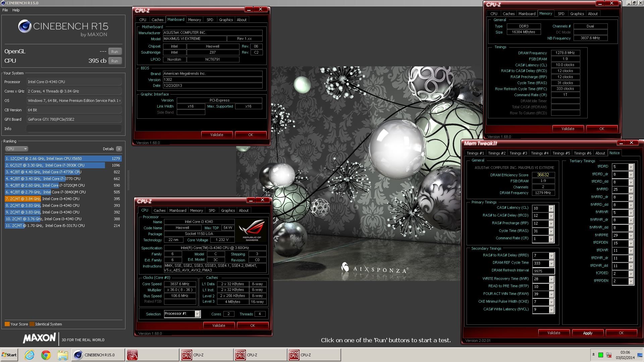
Task: Open the Processor #1 selection dropdown
Action: (197, 314)
